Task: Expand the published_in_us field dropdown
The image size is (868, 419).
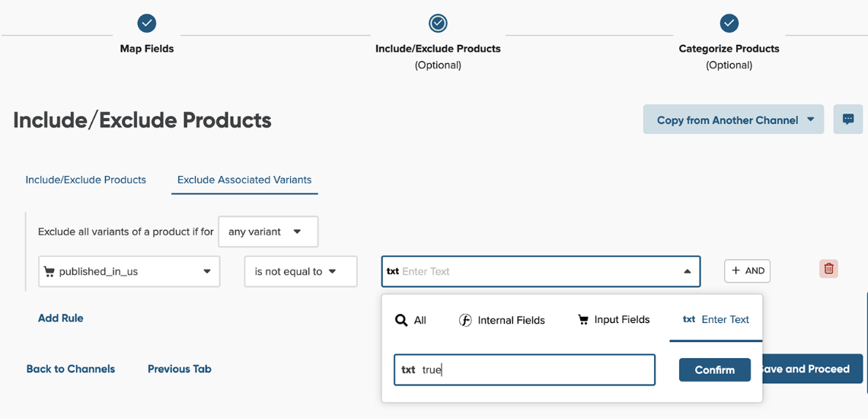Action: (129, 272)
